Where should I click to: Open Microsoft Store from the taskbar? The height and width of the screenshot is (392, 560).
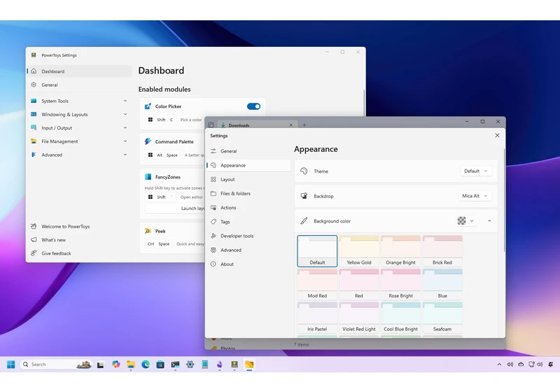click(x=160, y=364)
